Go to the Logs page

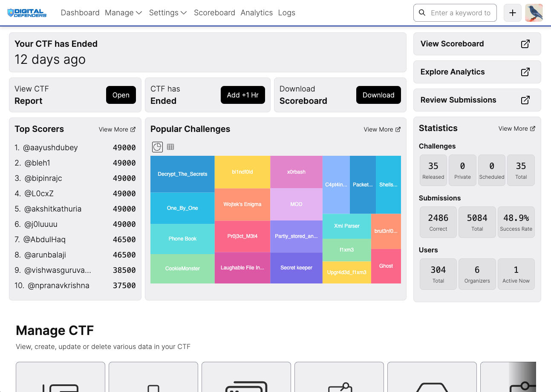pyautogui.click(x=286, y=13)
